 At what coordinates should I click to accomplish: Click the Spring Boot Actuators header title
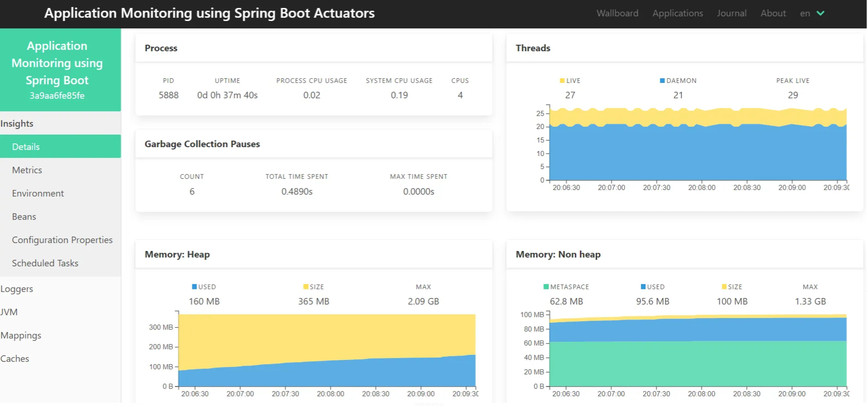point(209,13)
